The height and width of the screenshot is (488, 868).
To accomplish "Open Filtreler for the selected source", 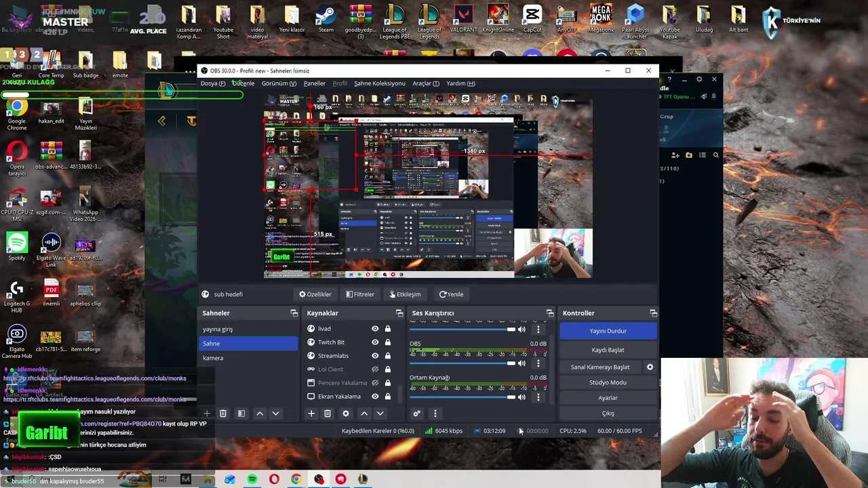I will tap(360, 294).
